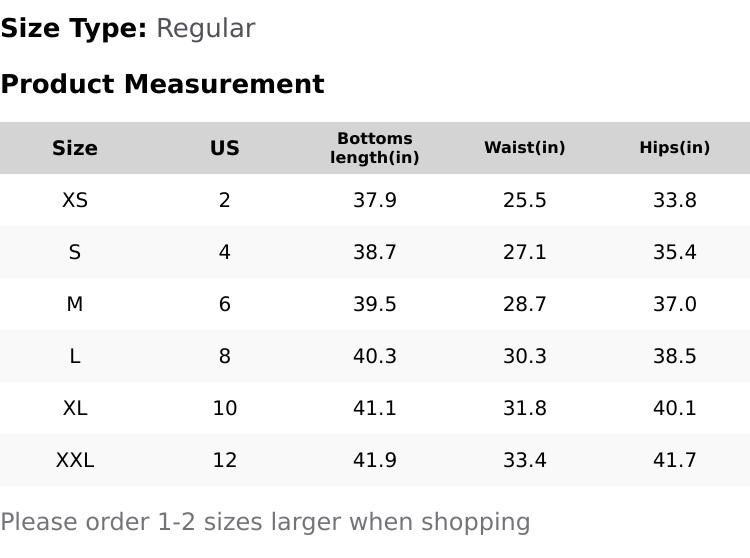
Task: Click the US column header
Action: pyautogui.click(x=225, y=148)
